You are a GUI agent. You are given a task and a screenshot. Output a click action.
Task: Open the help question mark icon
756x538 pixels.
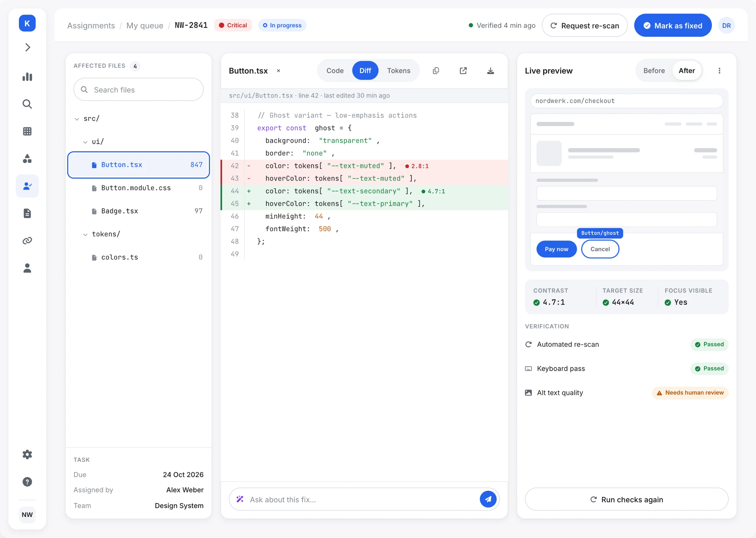[x=27, y=482]
